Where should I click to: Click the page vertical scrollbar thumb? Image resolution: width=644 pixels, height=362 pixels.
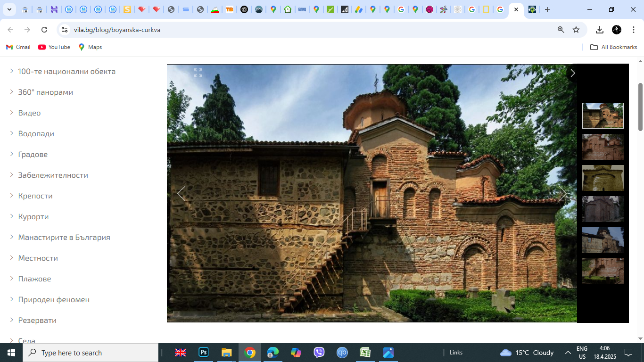tap(640, 107)
